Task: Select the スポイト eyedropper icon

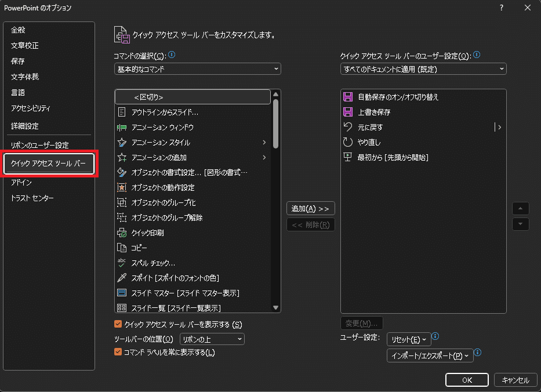Action: (121, 278)
